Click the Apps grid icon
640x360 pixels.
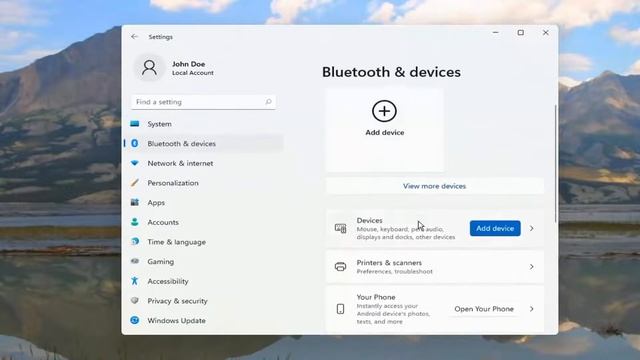[135, 202]
